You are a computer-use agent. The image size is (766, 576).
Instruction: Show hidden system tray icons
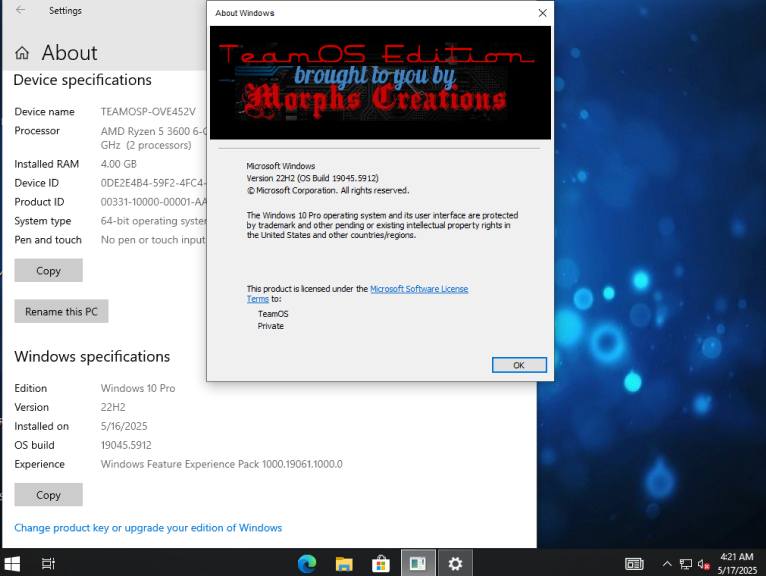point(667,564)
